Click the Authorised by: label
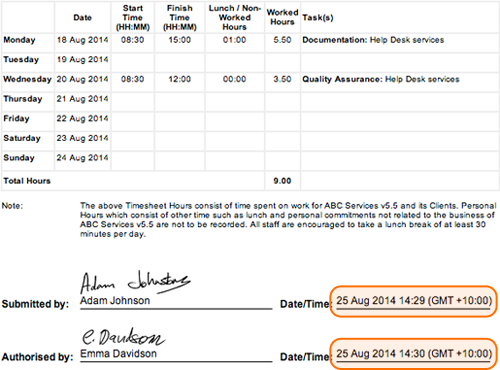 tap(37, 357)
